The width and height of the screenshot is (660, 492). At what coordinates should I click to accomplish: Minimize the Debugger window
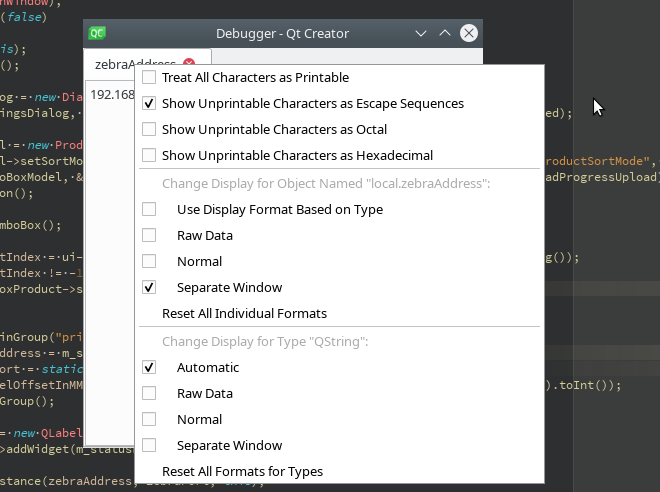pyautogui.click(x=422, y=33)
